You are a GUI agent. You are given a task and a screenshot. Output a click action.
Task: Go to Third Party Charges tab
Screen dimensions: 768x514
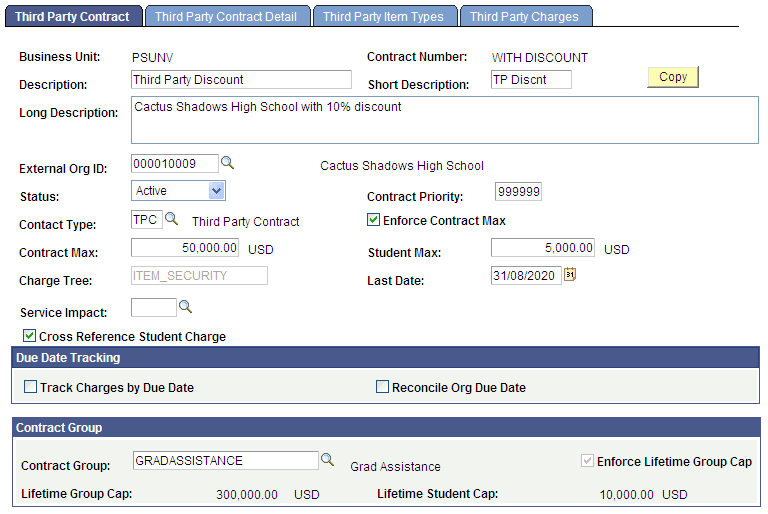pyautogui.click(x=525, y=16)
